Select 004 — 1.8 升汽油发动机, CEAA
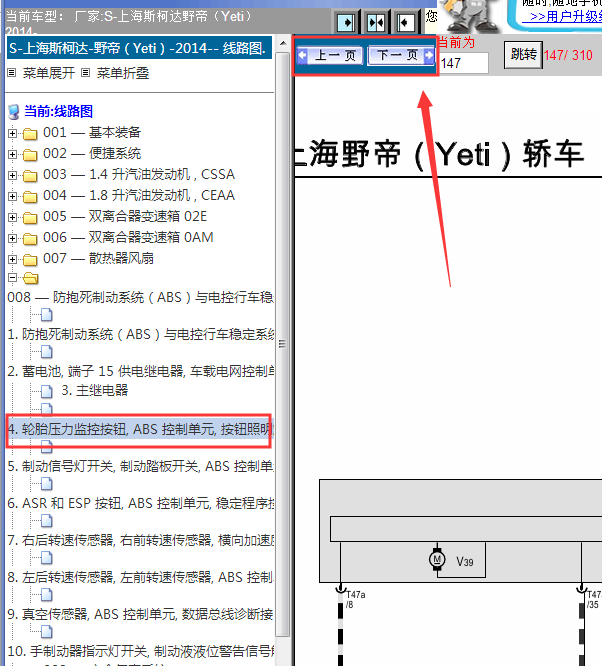 click(139, 195)
